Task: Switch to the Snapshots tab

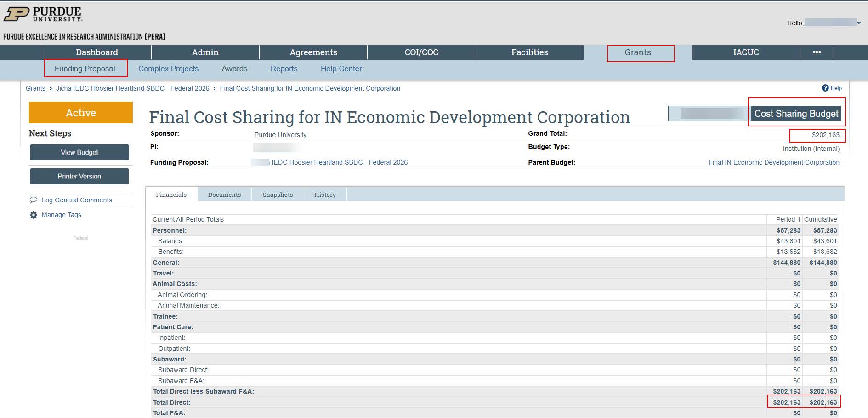Action: tap(278, 195)
